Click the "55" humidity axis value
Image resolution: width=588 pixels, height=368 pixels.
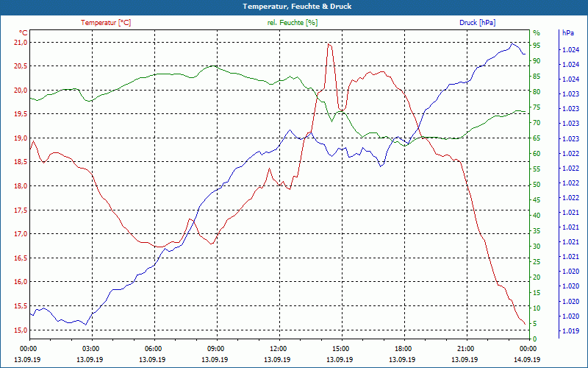537,169
